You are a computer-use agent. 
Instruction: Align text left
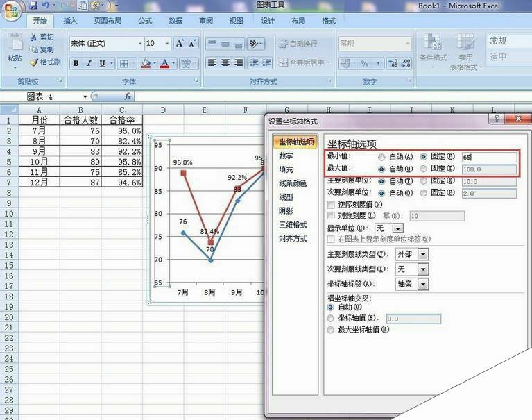[x=212, y=62]
